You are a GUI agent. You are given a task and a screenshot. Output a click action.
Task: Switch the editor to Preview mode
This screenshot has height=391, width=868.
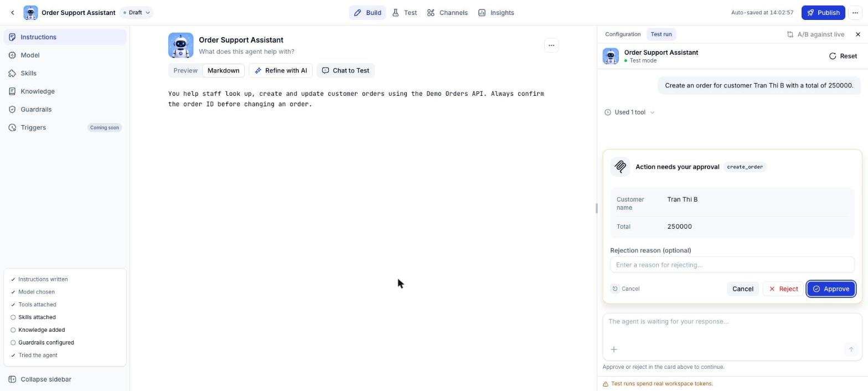[185, 70]
